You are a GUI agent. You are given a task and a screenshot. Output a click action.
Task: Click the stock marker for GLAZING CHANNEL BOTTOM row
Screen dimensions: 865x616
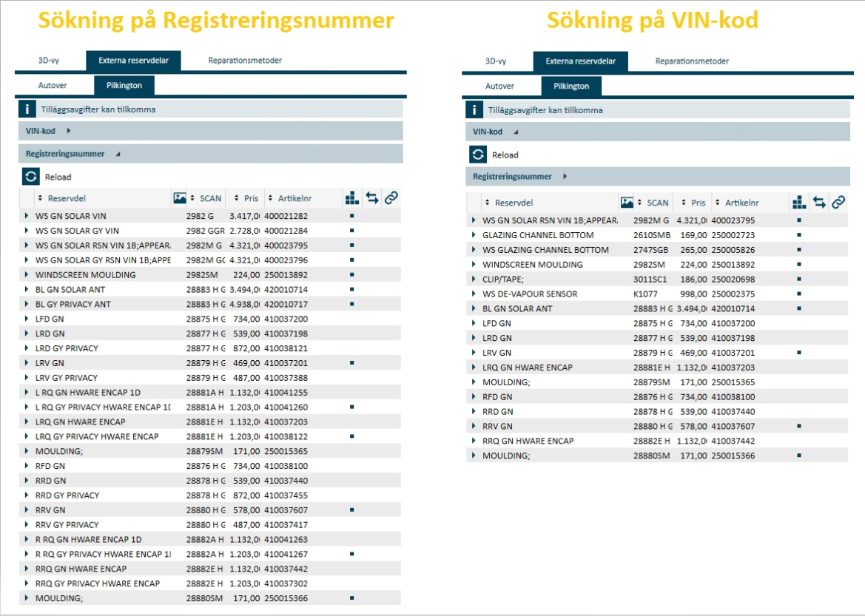coord(799,235)
